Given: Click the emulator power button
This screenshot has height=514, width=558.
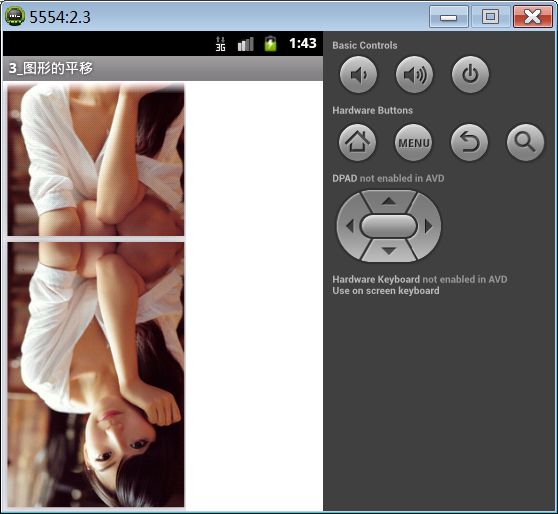Looking at the screenshot, I should coord(470,75).
